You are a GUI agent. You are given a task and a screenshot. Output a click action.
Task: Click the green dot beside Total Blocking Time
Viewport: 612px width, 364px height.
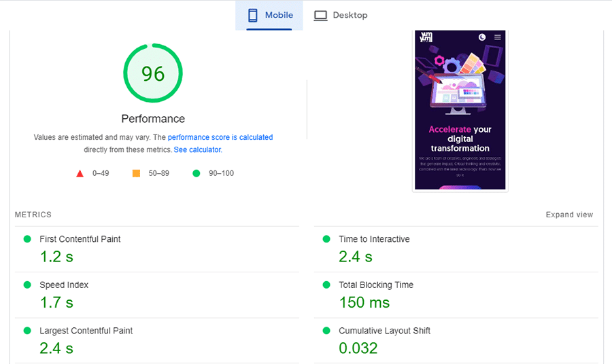[x=326, y=285]
